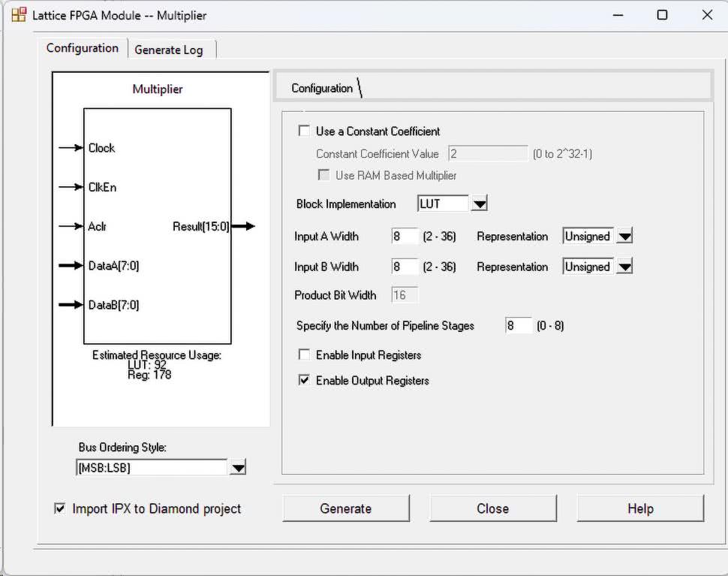
Task: Expand Input B Representation dropdown
Action: (x=624, y=267)
